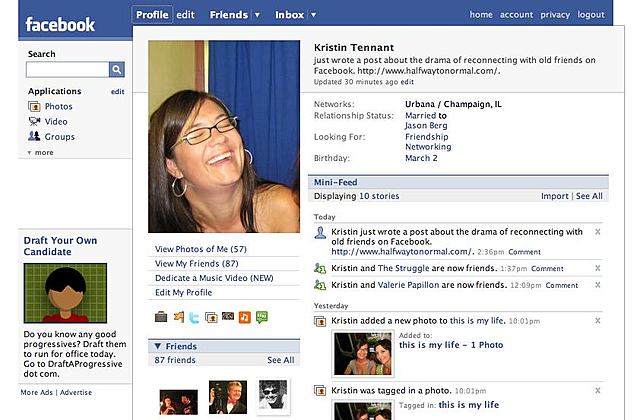Click the orange flag application icon

pos(178,317)
